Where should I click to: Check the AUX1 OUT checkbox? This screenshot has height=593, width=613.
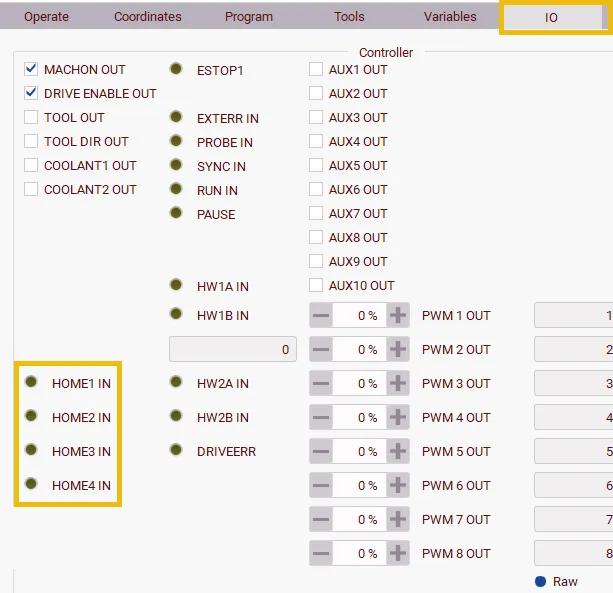pyautogui.click(x=315, y=69)
